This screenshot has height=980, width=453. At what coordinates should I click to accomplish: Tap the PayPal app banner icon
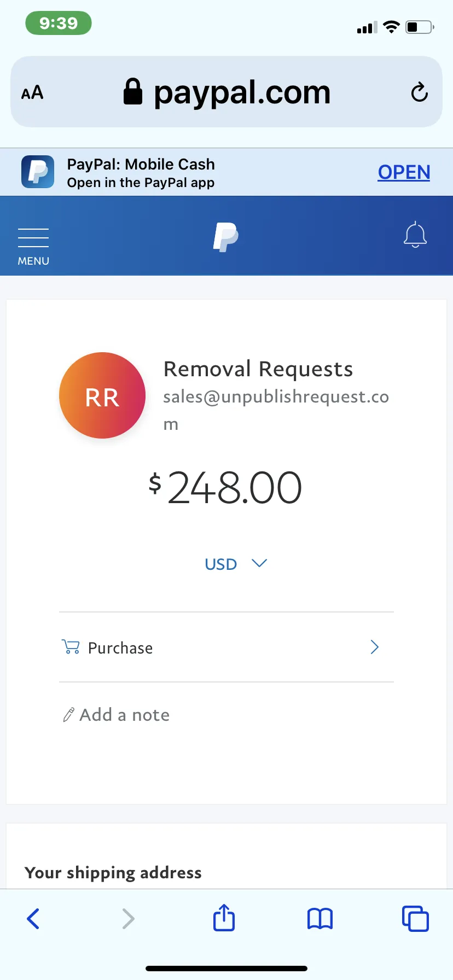point(38,172)
